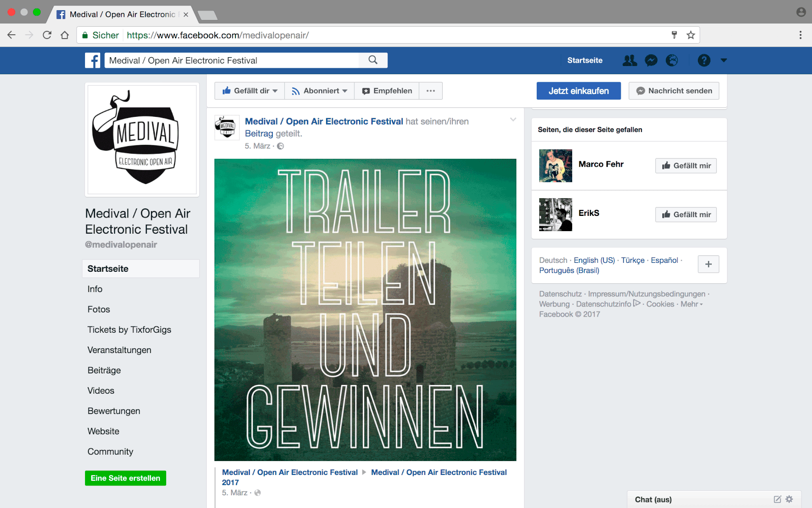Click Jetzt einkaufen button

click(x=579, y=91)
